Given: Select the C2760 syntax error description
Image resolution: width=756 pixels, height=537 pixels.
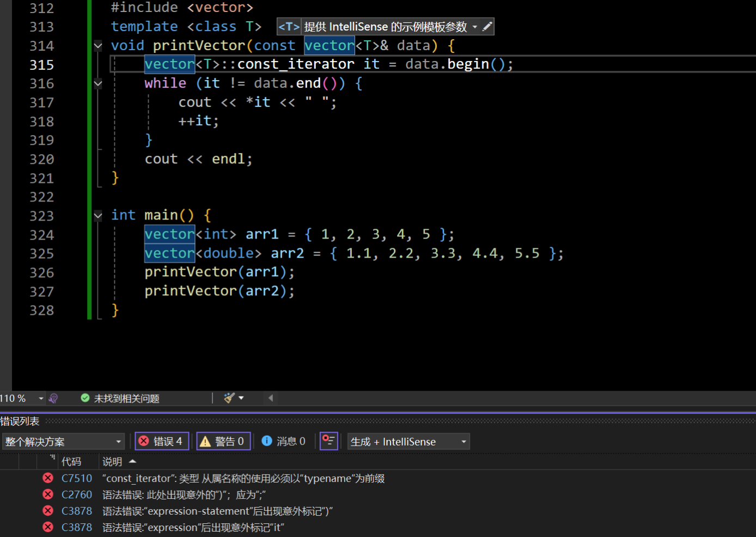Looking at the screenshot, I should click(x=184, y=495).
